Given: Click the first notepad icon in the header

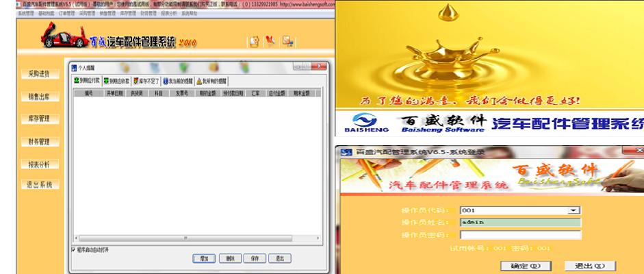Looking at the screenshot, I should 255,42.
